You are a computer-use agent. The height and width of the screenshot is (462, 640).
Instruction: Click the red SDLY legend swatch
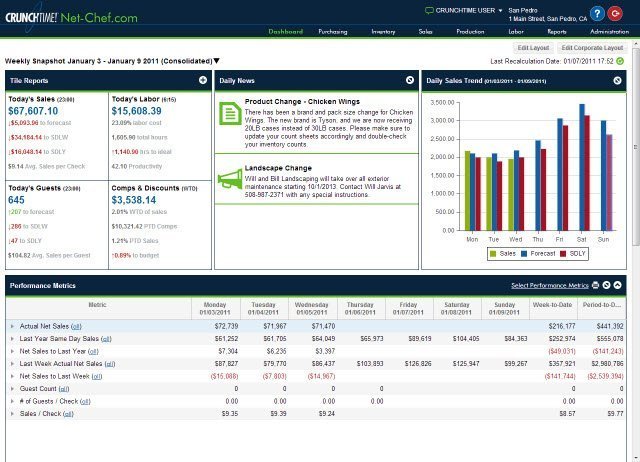(563, 254)
